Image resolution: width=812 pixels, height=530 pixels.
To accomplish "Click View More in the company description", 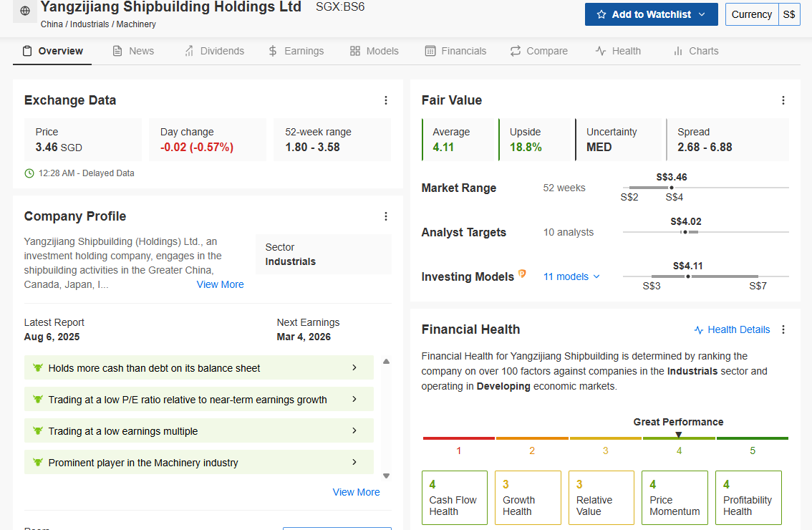I will coord(220,284).
